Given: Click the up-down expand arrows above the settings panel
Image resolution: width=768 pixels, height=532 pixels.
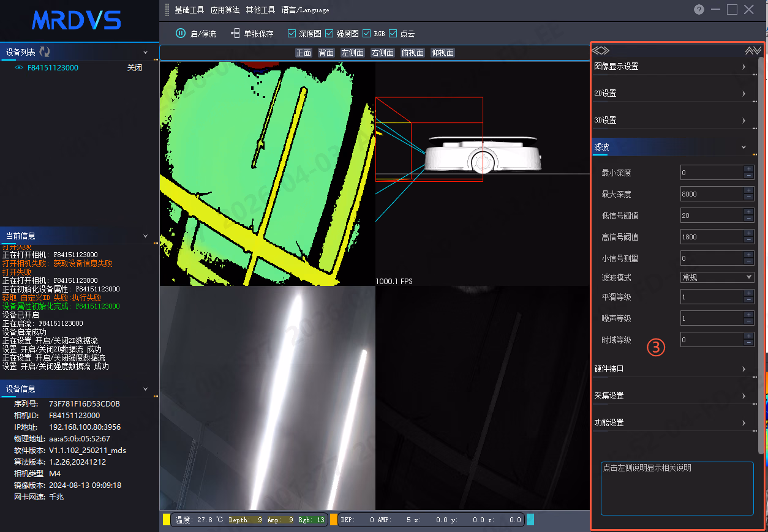Looking at the screenshot, I should pyautogui.click(x=753, y=51).
